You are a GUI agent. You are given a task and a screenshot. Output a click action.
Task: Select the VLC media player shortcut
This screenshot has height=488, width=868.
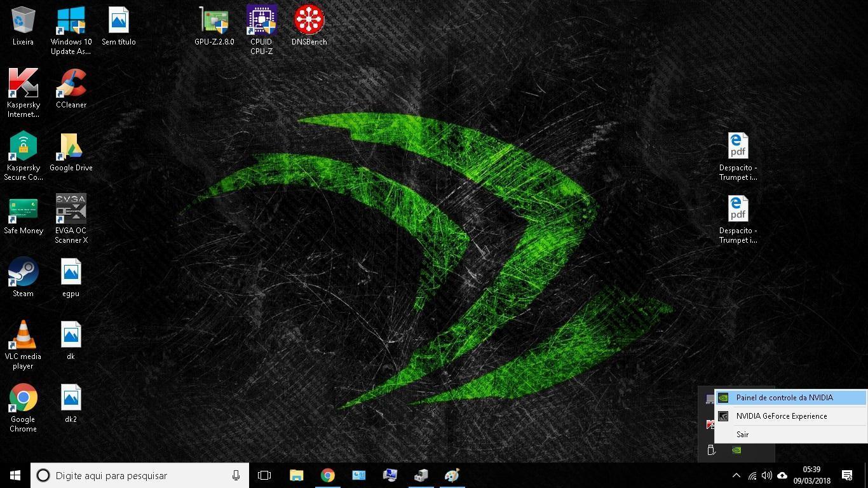(x=23, y=346)
